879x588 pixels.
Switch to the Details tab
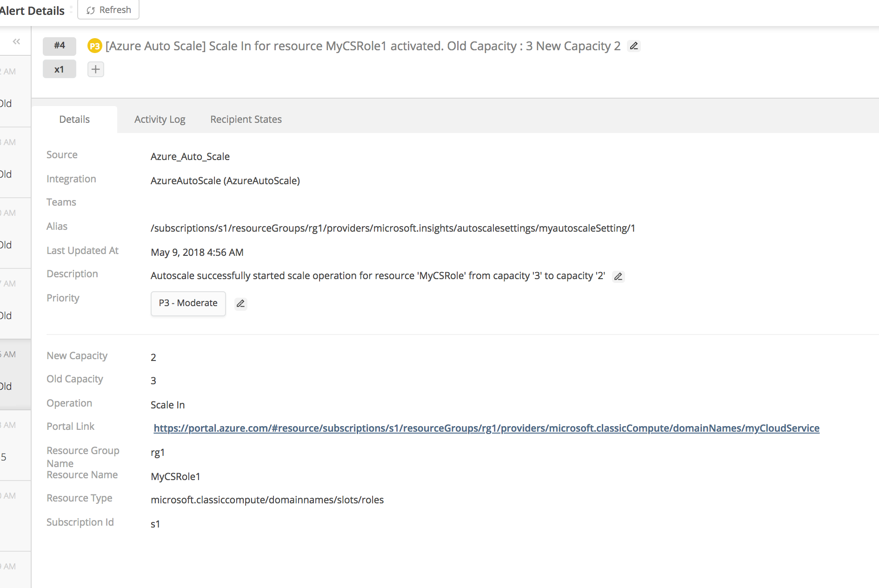coord(74,120)
